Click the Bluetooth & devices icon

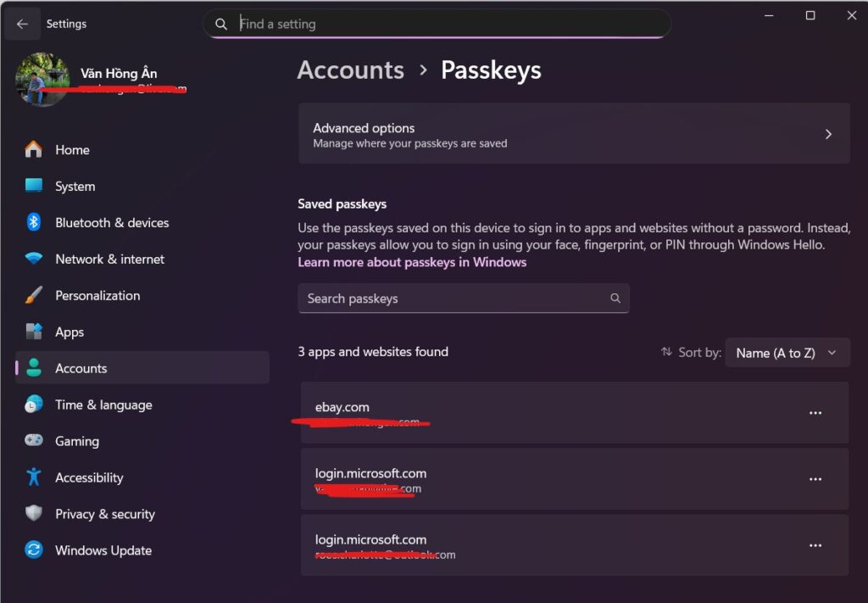(34, 222)
